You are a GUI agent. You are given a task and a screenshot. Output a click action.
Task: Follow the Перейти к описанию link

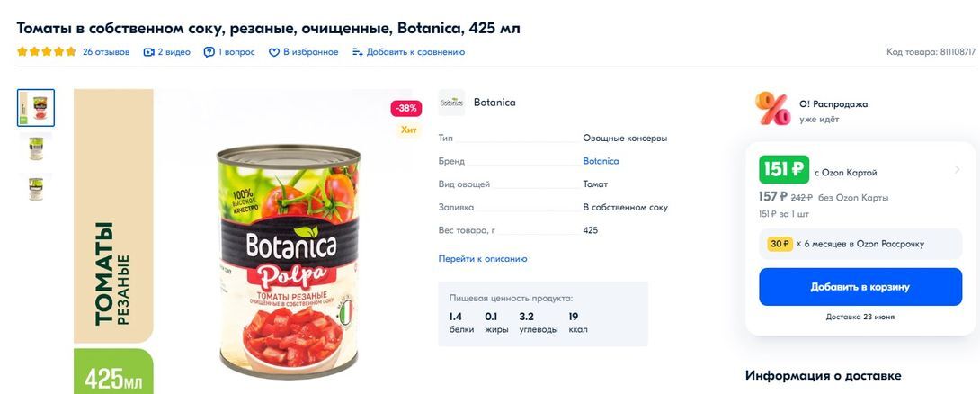tap(483, 259)
